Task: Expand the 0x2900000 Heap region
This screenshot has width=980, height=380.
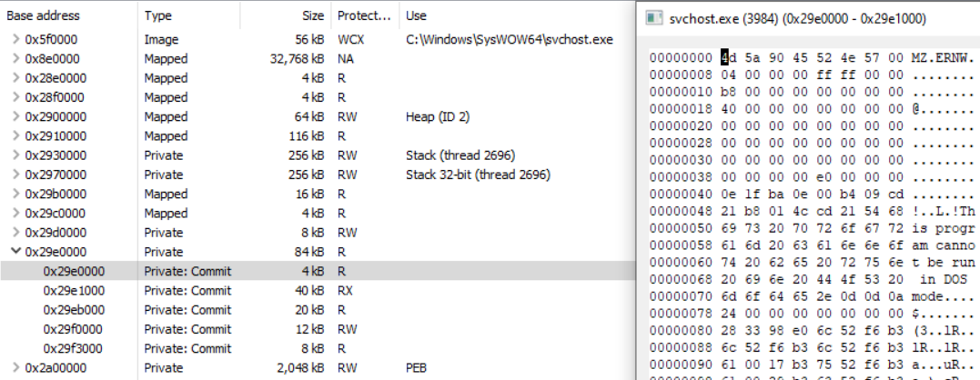Action: pyautogui.click(x=15, y=116)
